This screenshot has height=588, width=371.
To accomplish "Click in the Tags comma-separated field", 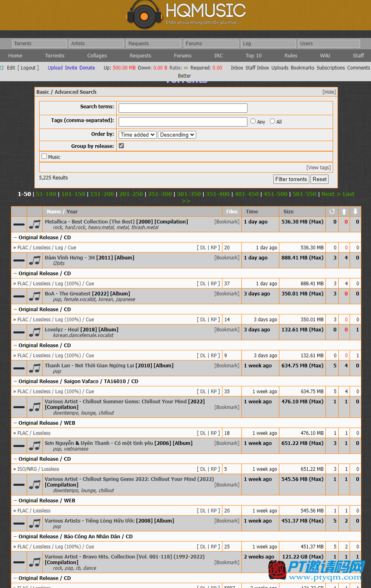I will click(x=183, y=122).
